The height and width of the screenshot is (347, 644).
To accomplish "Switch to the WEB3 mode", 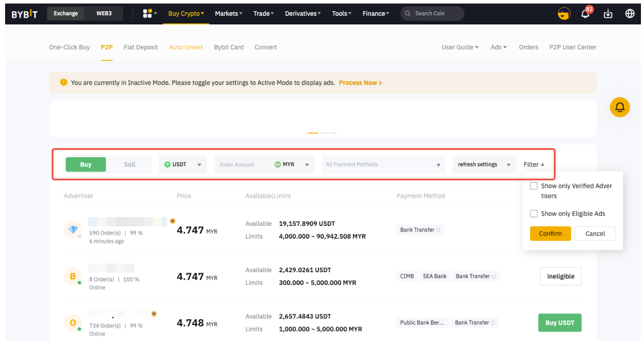I will [104, 14].
